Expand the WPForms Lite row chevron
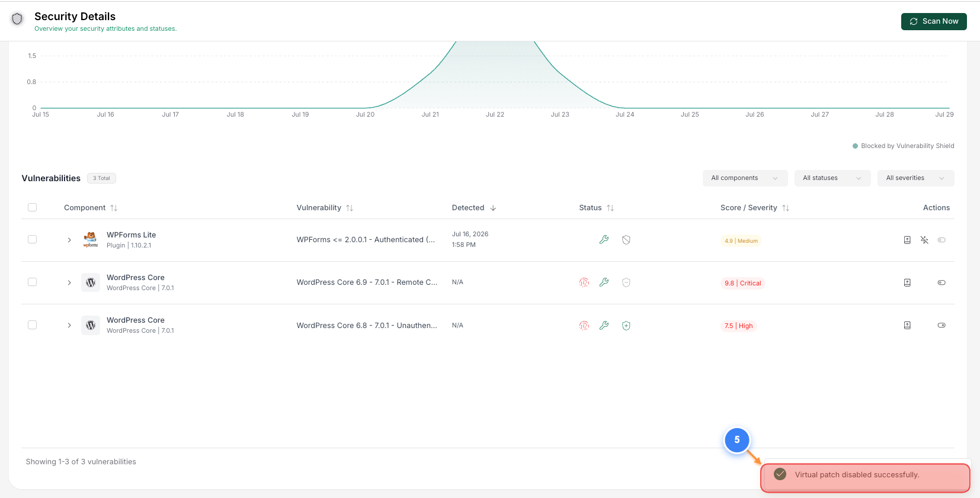The width and height of the screenshot is (980, 498). (69, 240)
